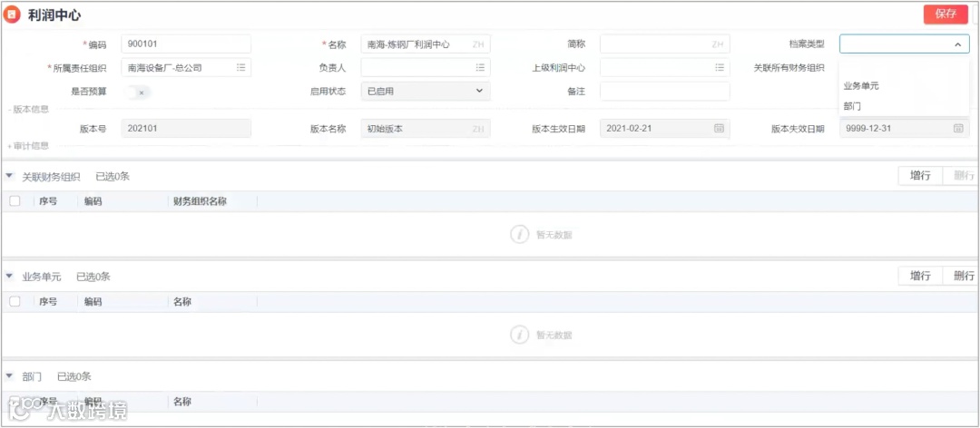The image size is (980, 428).
Task: Click the 所属责任组织 field value
Action: click(165, 67)
